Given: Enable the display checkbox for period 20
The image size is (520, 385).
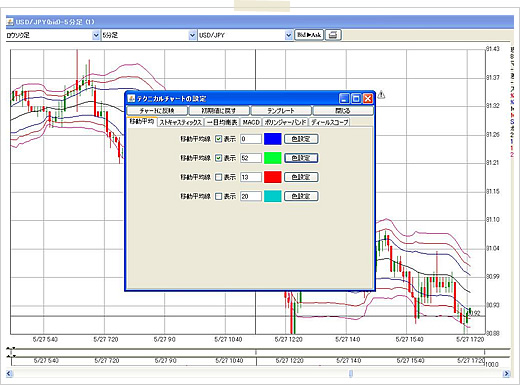Looking at the screenshot, I should pos(218,196).
